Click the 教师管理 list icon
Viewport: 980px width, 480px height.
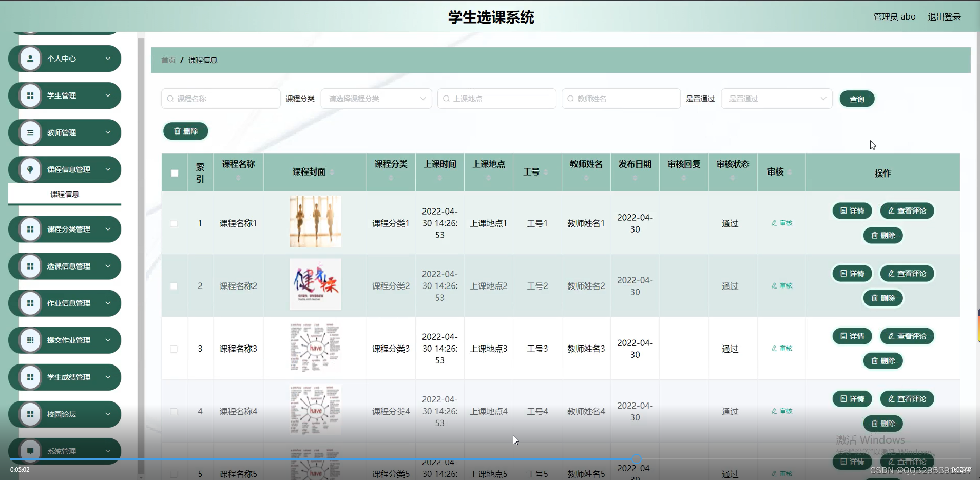coord(30,132)
